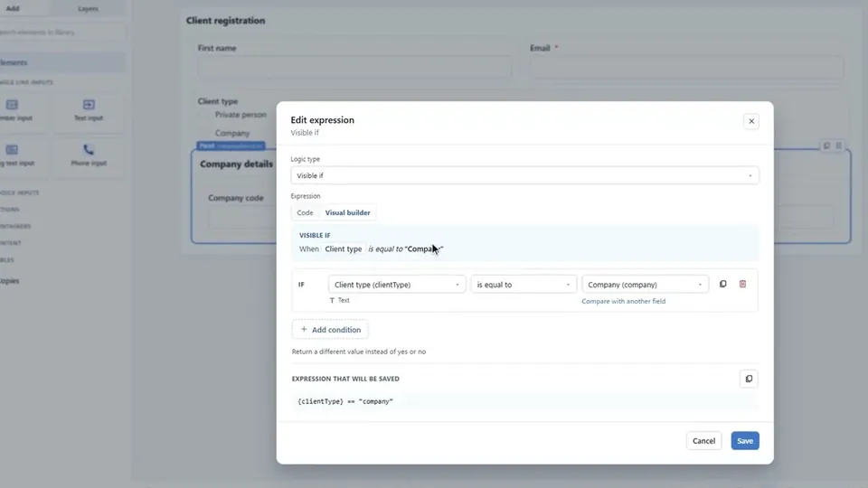Image resolution: width=868 pixels, height=488 pixels.
Task: Click 'Compare with another field' link
Action: click(623, 301)
